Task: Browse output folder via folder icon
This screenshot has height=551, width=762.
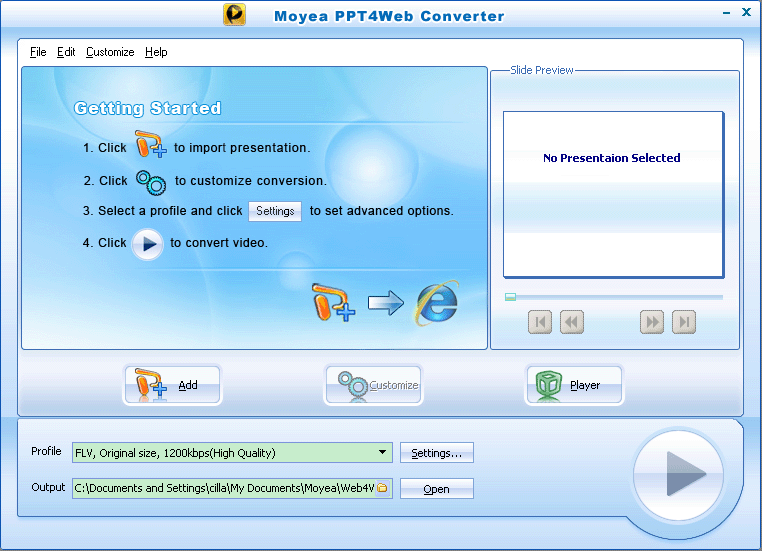Action: coord(383,488)
